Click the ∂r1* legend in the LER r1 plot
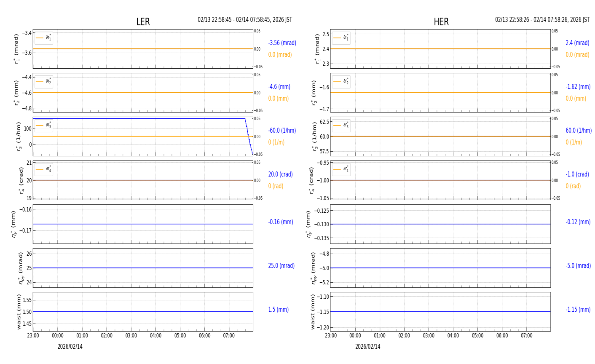 pos(44,38)
